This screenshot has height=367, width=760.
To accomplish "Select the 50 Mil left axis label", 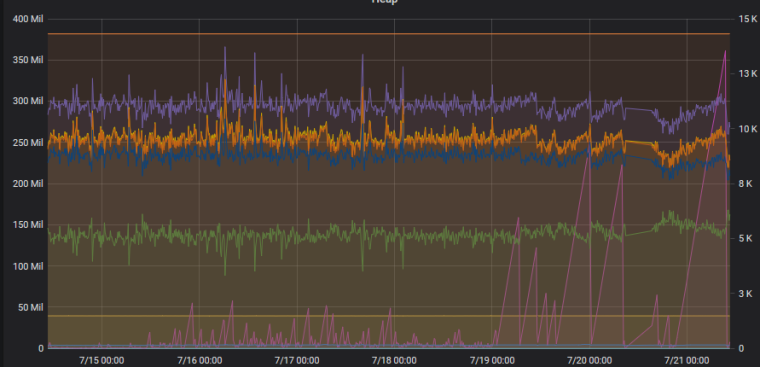I will (29, 307).
